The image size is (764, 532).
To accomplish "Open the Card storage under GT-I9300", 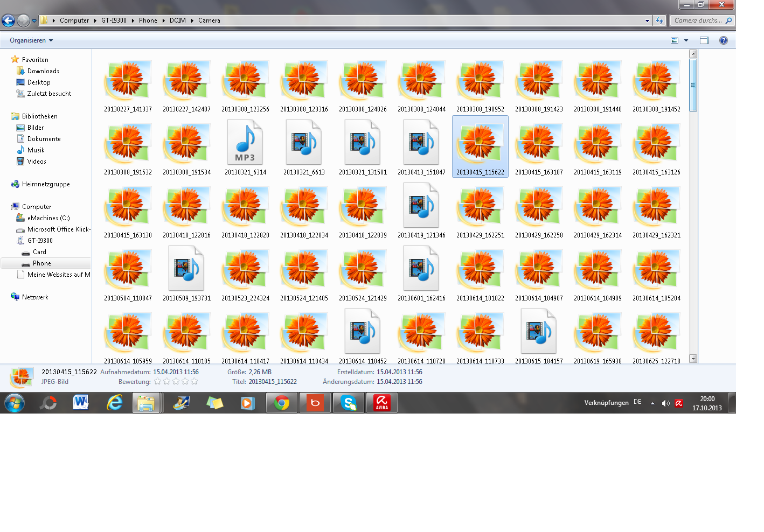I will [x=39, y=252].
